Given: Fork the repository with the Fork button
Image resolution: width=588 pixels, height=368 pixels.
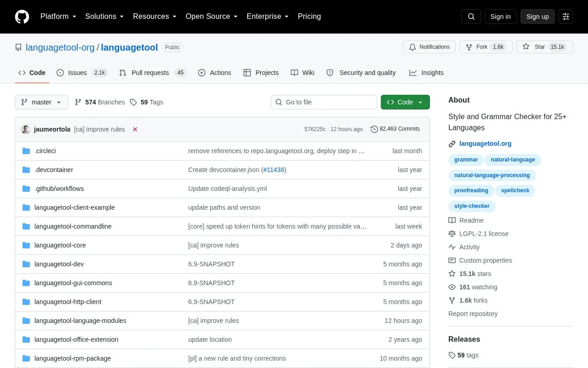Looking at the screenshot, I should pyautogui.click(x=486, y=47).
